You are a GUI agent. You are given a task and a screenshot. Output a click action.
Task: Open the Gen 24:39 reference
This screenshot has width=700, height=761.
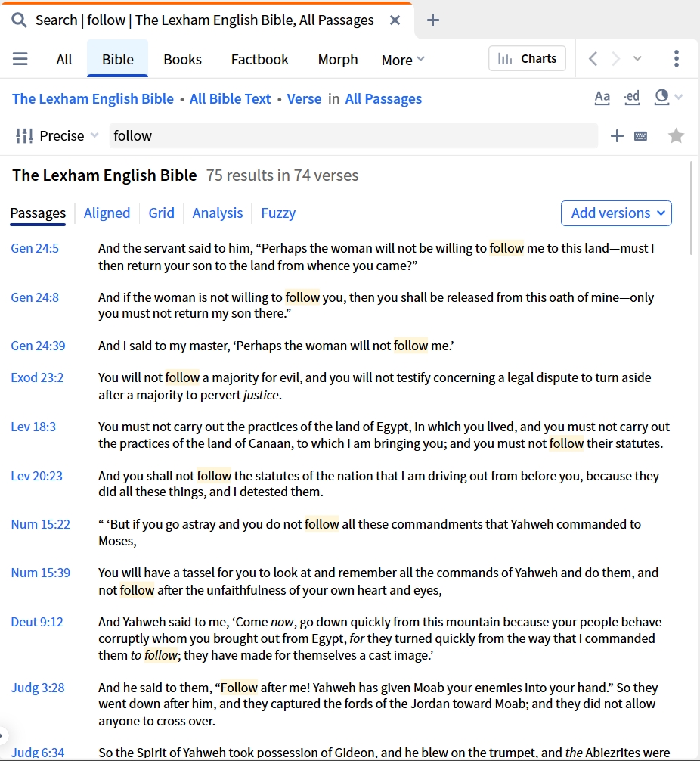pyautogui.click(x=38, y=346)
